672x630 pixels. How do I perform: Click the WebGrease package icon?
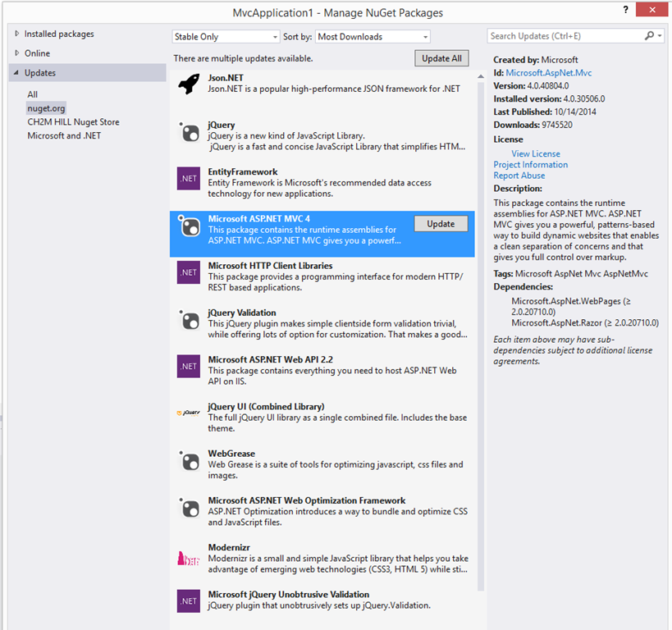click(x=189, y=461)
